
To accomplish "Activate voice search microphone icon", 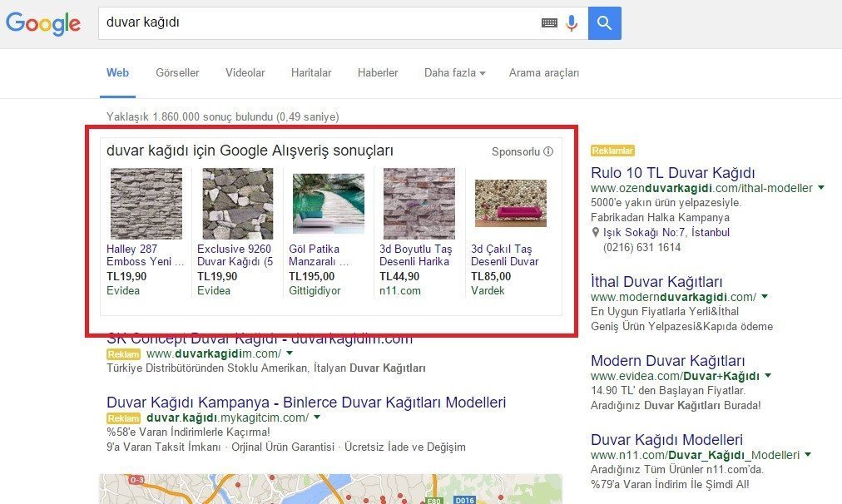I will (572, 23).
